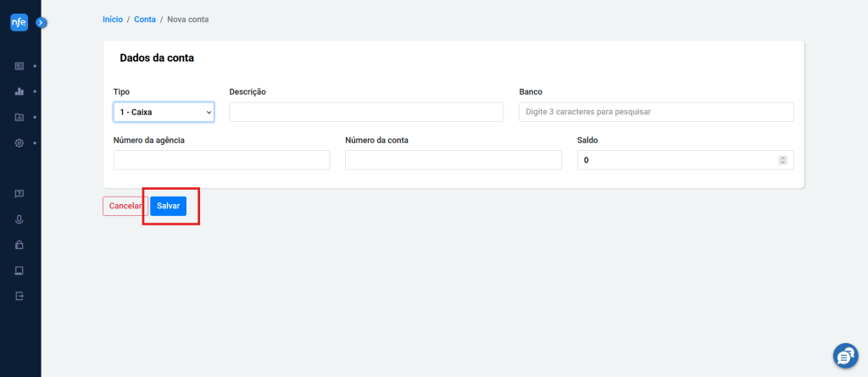Click the Saldo number stepper arrows
Screen dimensions: 868x377
click(x=782, y=160)
